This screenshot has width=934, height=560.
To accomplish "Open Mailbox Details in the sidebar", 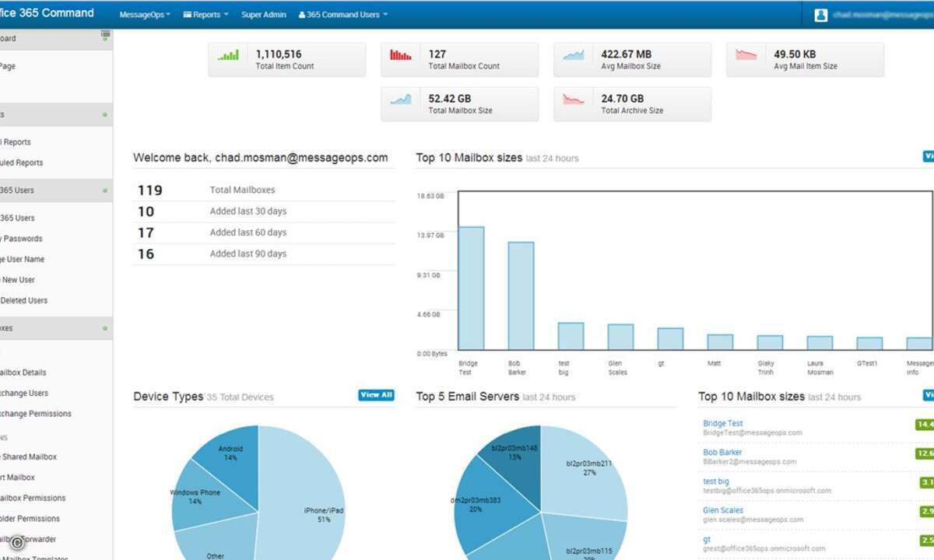I will [x=23, y=373].
